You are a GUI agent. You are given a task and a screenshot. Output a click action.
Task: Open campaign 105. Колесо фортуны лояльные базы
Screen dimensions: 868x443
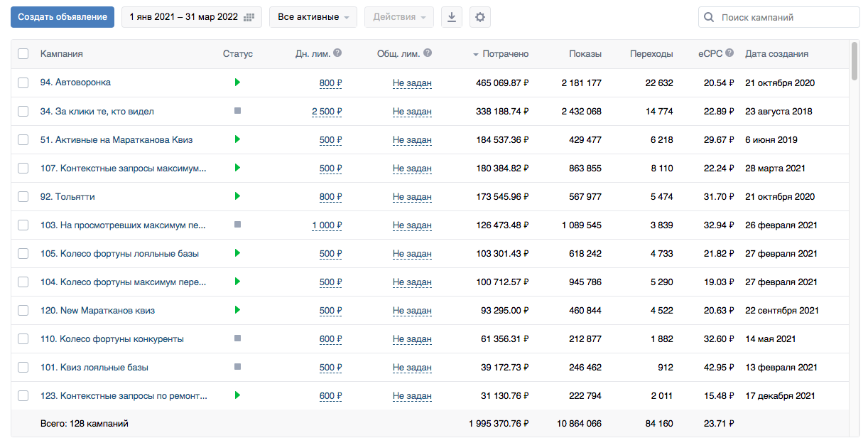pos(119,253)
